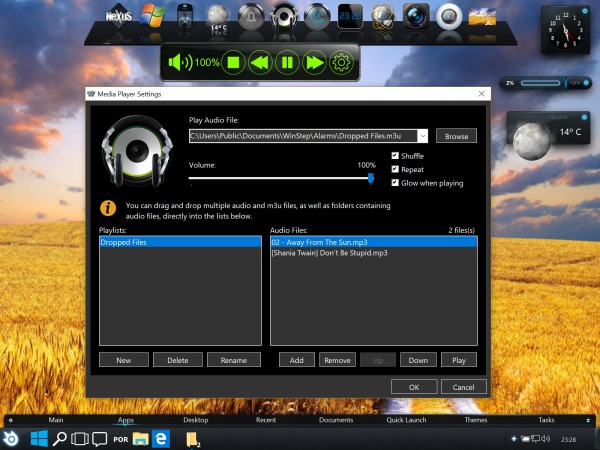Screen dimensions: 600x450
Task: Expand the Play Audio File path dropdown
Action: (423, 135)
